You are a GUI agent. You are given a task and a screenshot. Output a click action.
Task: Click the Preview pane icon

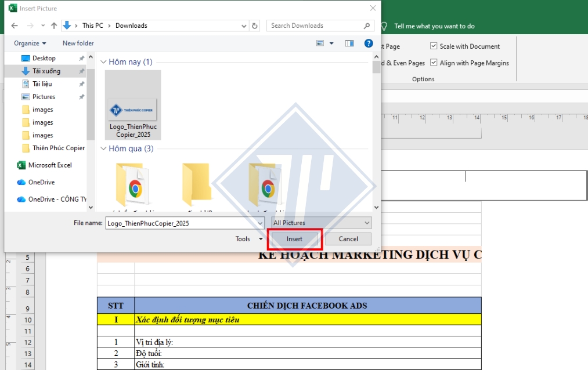pyautogui.click(x=351, y=43)
